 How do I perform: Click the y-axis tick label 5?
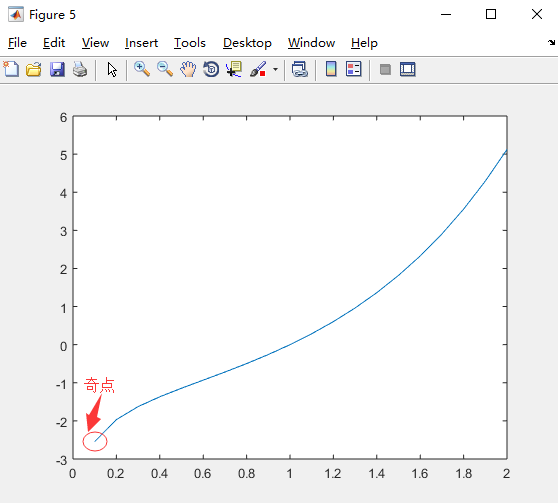click(63, 155)
